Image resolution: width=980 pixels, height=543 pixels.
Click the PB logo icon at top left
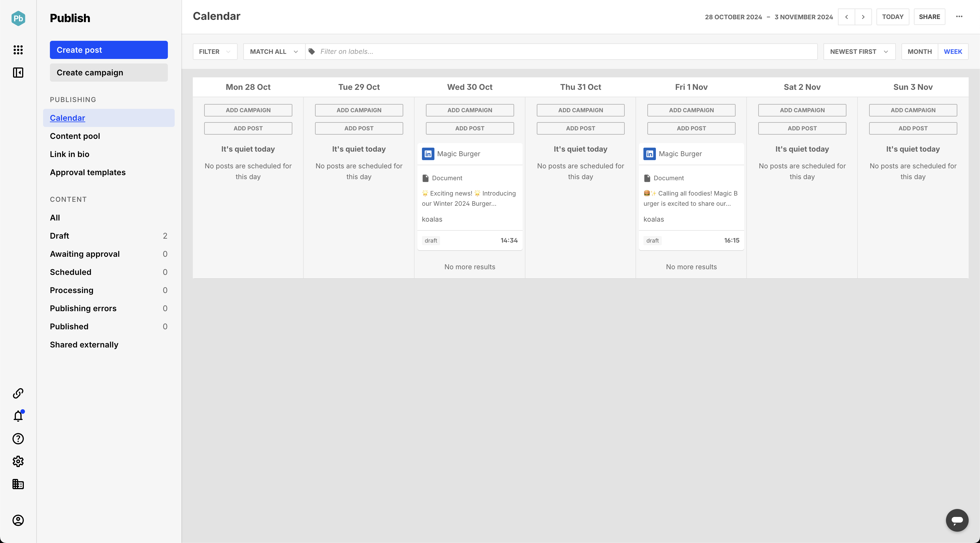pyautogui.click(x=18, y=18)
